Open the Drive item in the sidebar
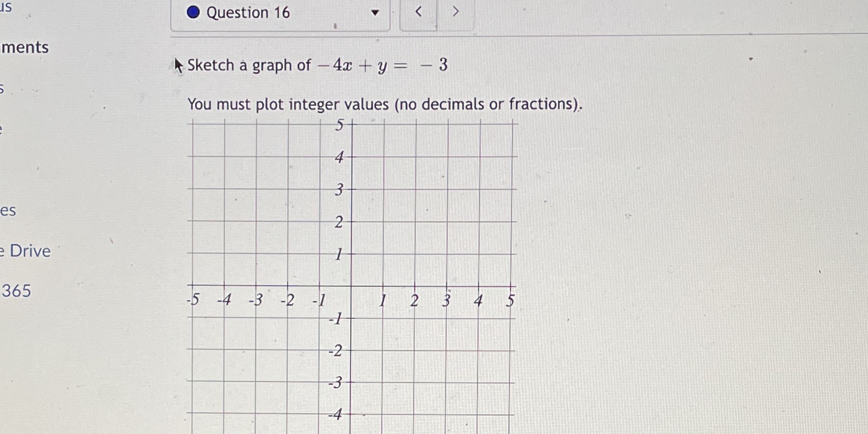The image size is (868, 434). point(25,251)
